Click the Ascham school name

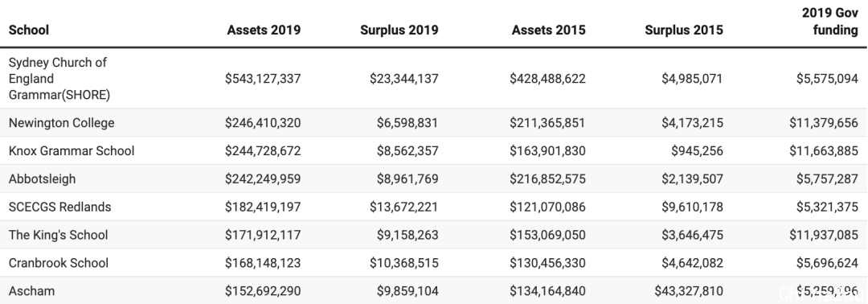coord(31,290)
